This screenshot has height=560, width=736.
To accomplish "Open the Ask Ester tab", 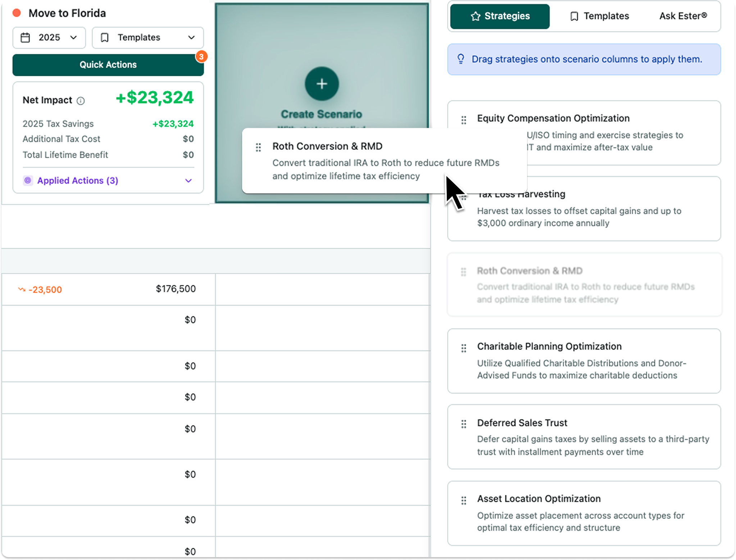I will [x=683, y=16].
